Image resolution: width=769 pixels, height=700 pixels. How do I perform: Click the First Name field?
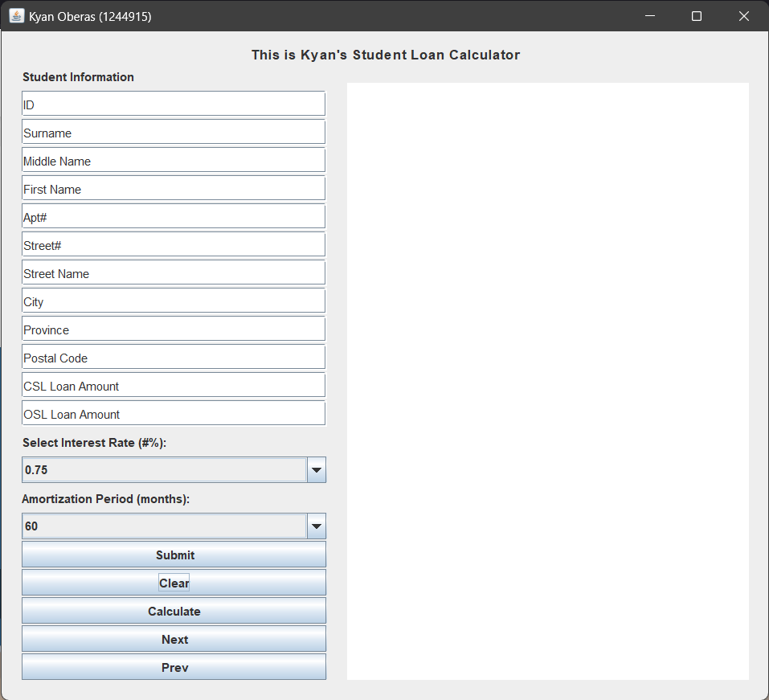(174, 189)
